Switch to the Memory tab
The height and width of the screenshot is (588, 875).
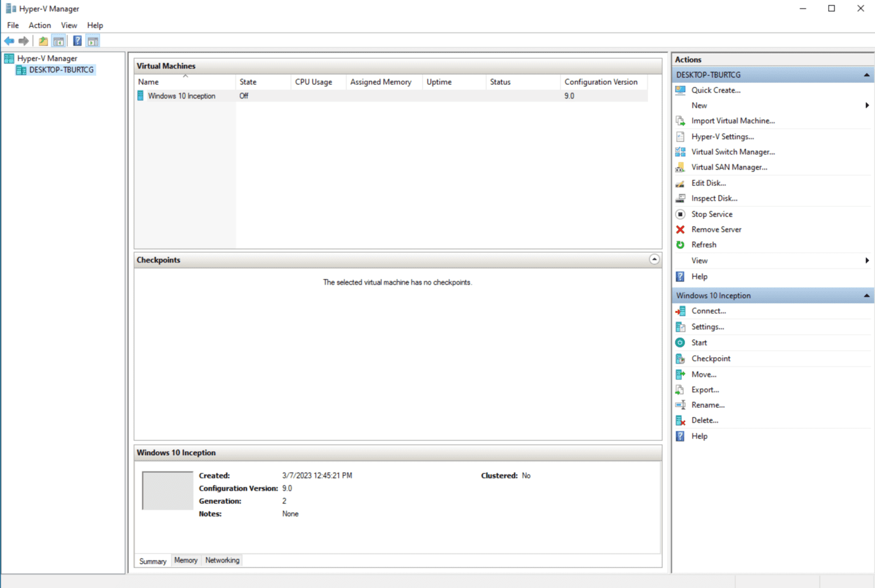186,560
